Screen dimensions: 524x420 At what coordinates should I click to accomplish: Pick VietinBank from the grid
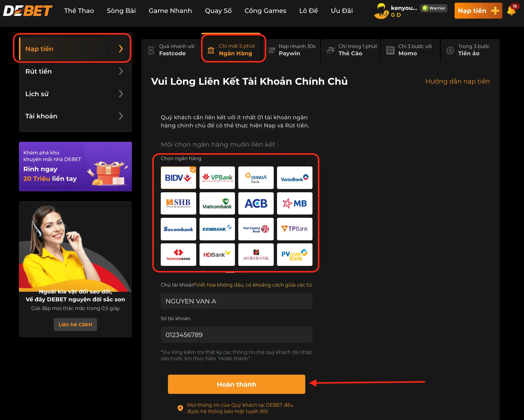[x=295, y=178]
